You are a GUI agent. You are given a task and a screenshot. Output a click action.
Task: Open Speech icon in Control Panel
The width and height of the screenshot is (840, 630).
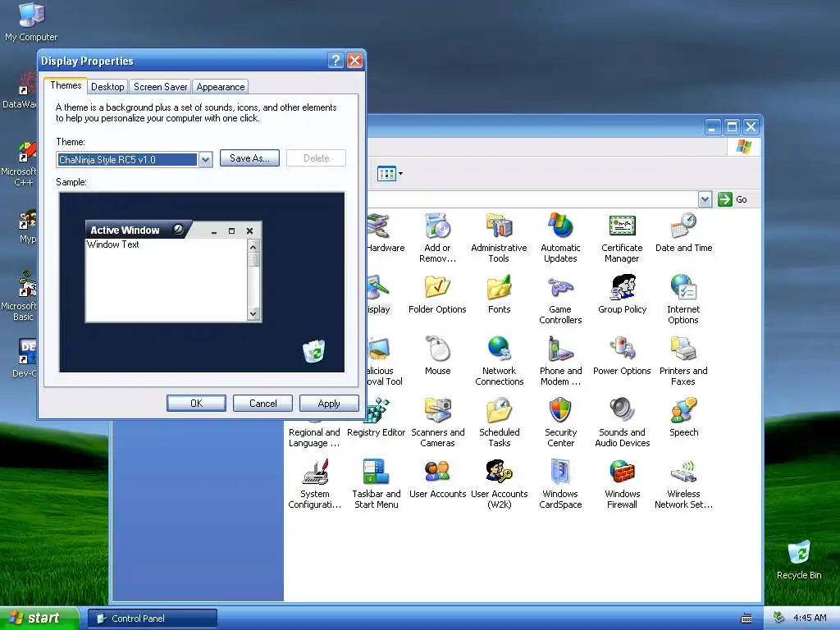point(683,411)
